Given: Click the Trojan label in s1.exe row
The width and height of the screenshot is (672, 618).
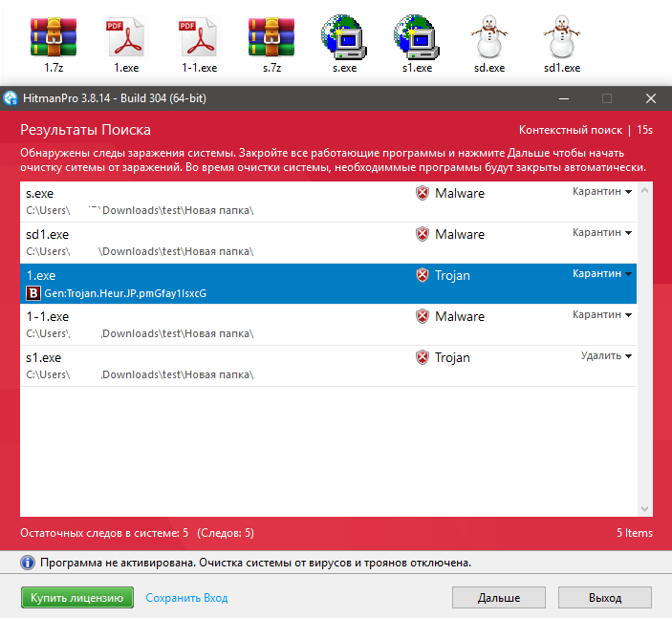Looking at the screenshot, I should (452, 358).
